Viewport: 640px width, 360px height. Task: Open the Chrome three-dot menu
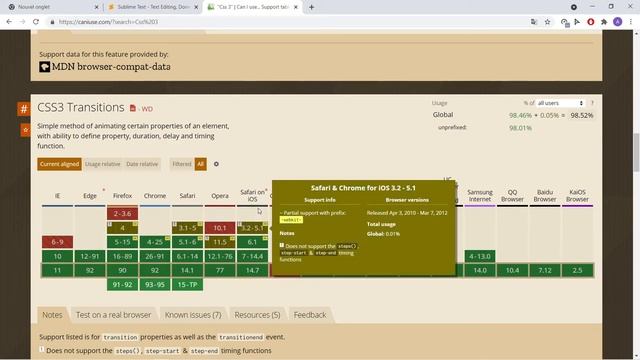(x=631, y=22)
